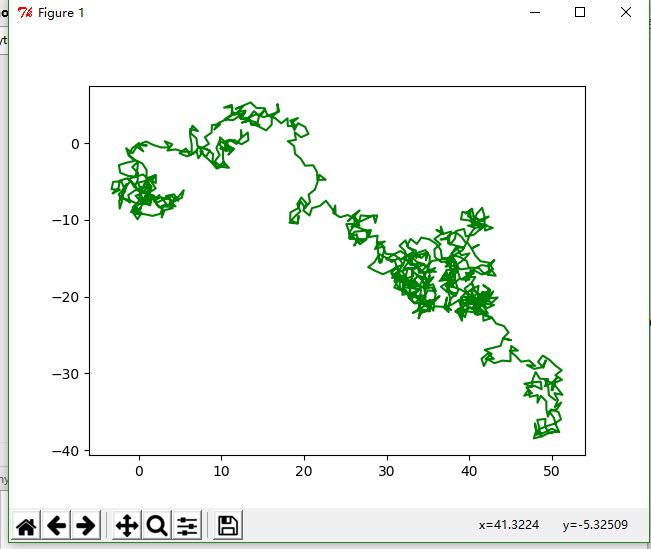651x549 pixels.
Task: Reset the plot to its original home view
Action: pos(27,525)
